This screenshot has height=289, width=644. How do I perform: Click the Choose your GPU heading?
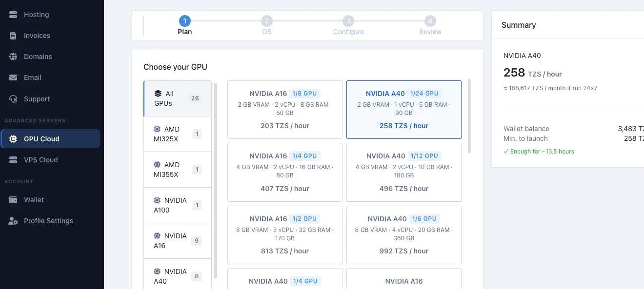point(175,67)
